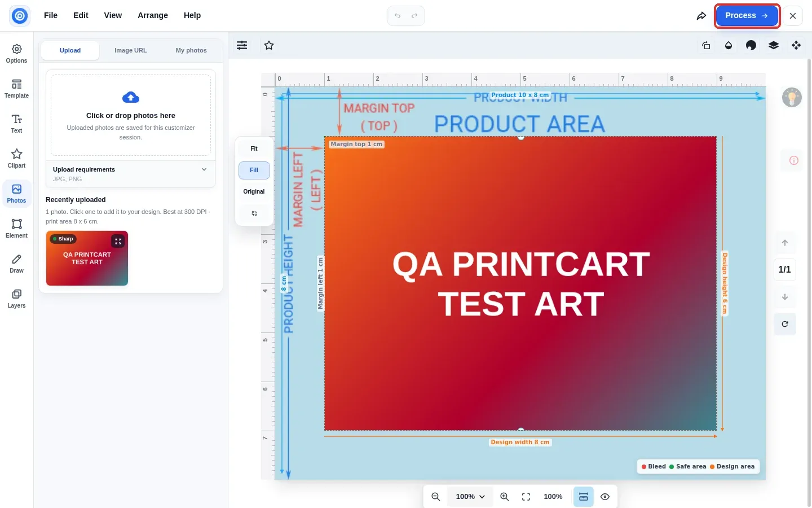812x508 pixels.
Task: Switch to the Upload tab
Action: [x=70, y=51]
